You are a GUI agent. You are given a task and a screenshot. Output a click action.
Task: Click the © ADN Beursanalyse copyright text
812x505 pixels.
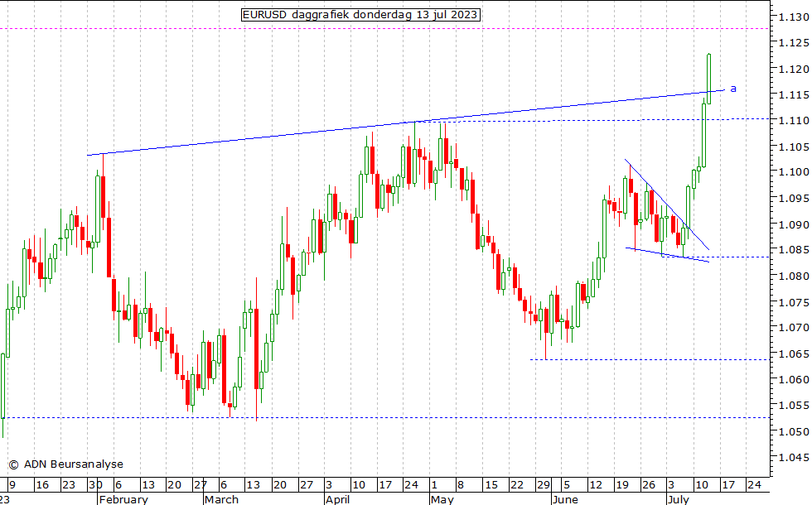(x=65, y=464)
